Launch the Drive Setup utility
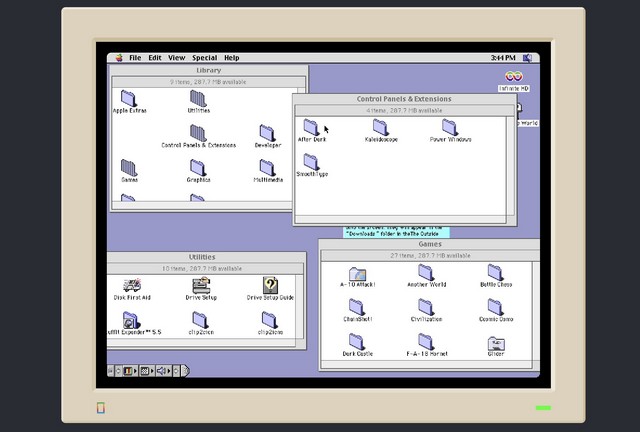This screenshot has height=432, width=640. [200, 287]
